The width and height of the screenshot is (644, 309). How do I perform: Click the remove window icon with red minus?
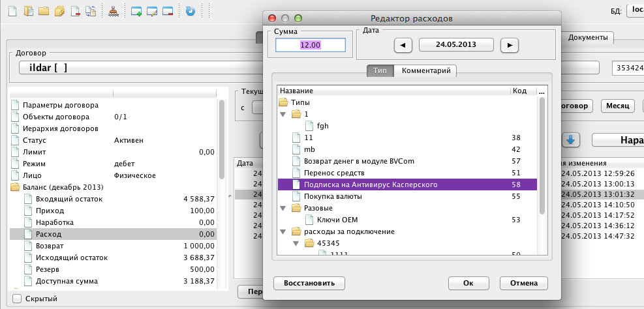pos(168,11)
